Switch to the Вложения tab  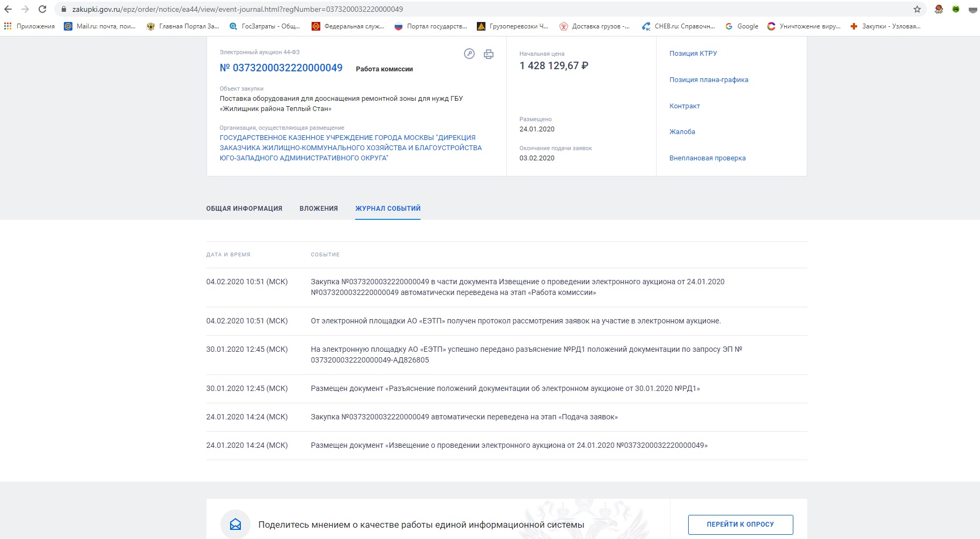[x=319, y=209]
